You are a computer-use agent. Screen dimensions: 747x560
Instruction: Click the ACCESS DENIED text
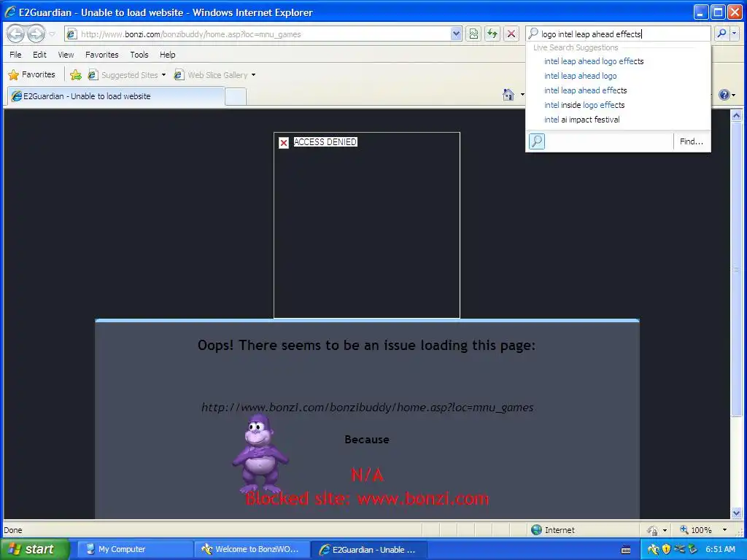pyautogui.click(x=325, y=142)
